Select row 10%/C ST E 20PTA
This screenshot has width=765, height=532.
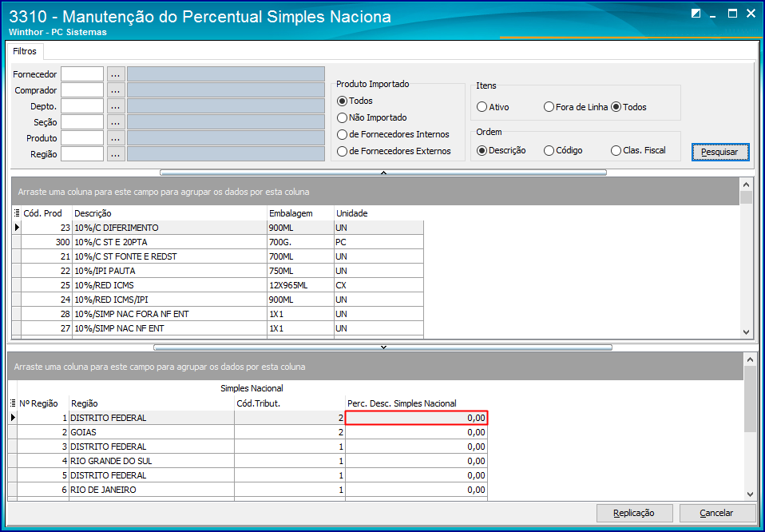pos(217,242)
